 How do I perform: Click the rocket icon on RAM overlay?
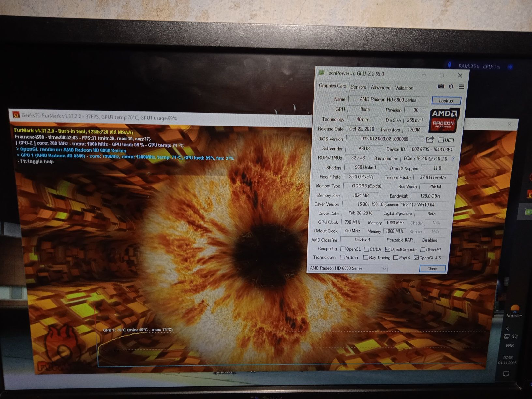click(450, 65)
